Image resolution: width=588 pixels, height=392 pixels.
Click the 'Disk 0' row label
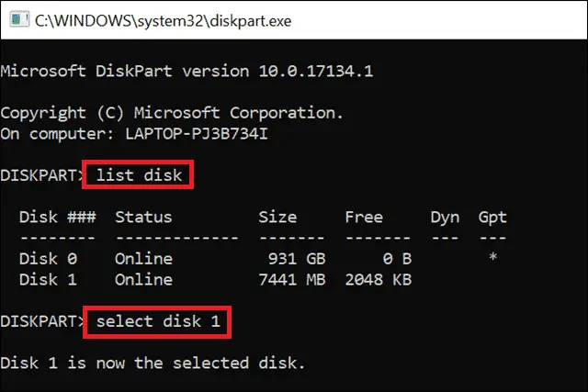point(48,259)
